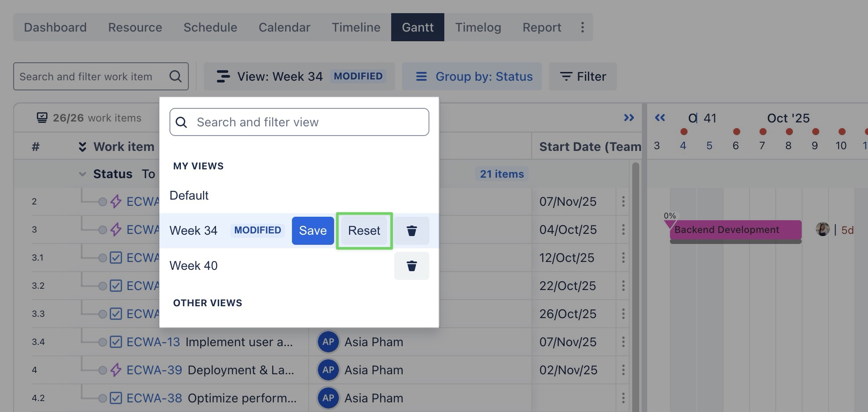Open the Group by: Status dropdown
Image resolution: width=868 pixels, height=412 pixels.
pos(472,76)
